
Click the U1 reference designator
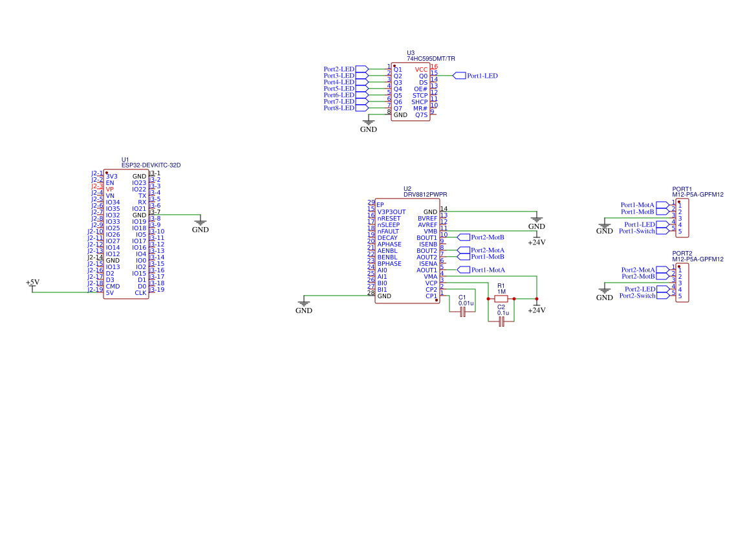coord(125,160)
